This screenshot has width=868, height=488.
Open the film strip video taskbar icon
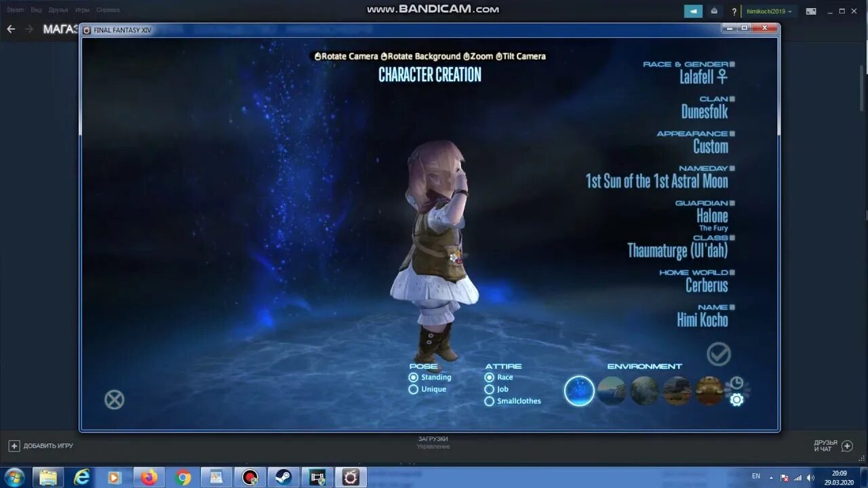[x=317, y=477]
